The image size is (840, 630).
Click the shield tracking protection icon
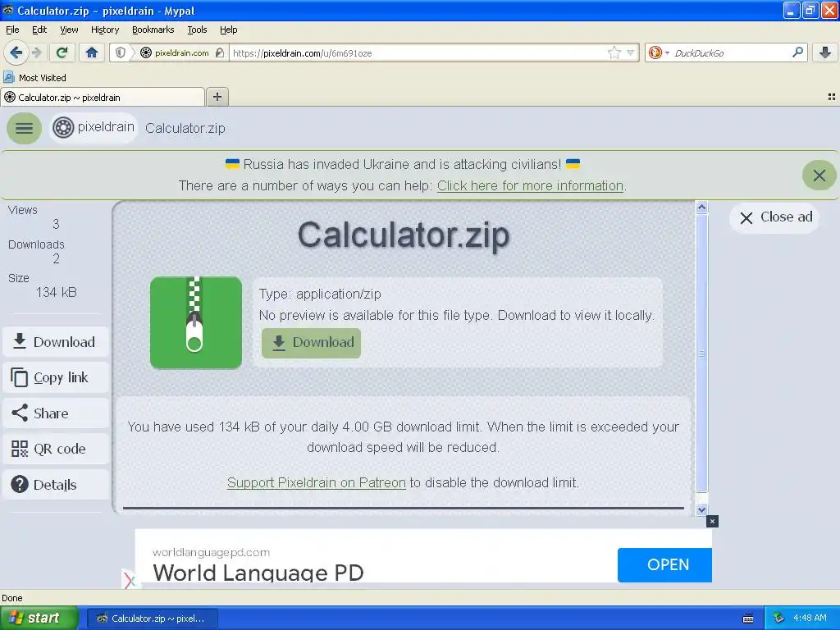[x=121, y=52]
